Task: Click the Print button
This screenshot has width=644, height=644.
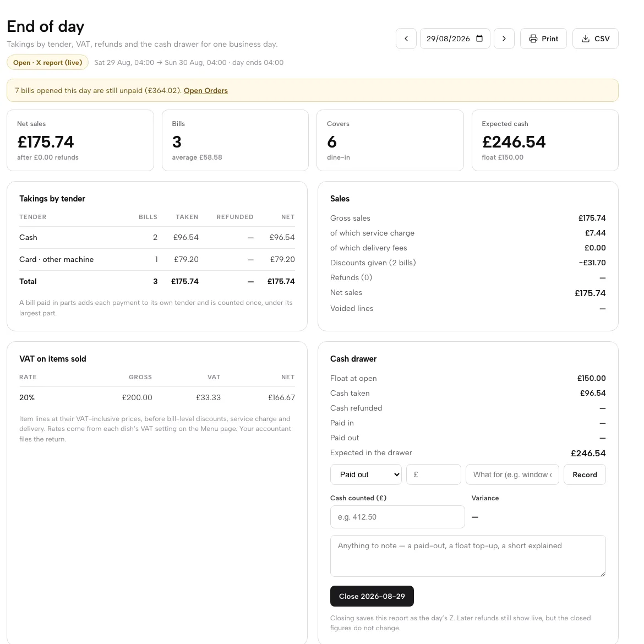Action: (543, 39)
